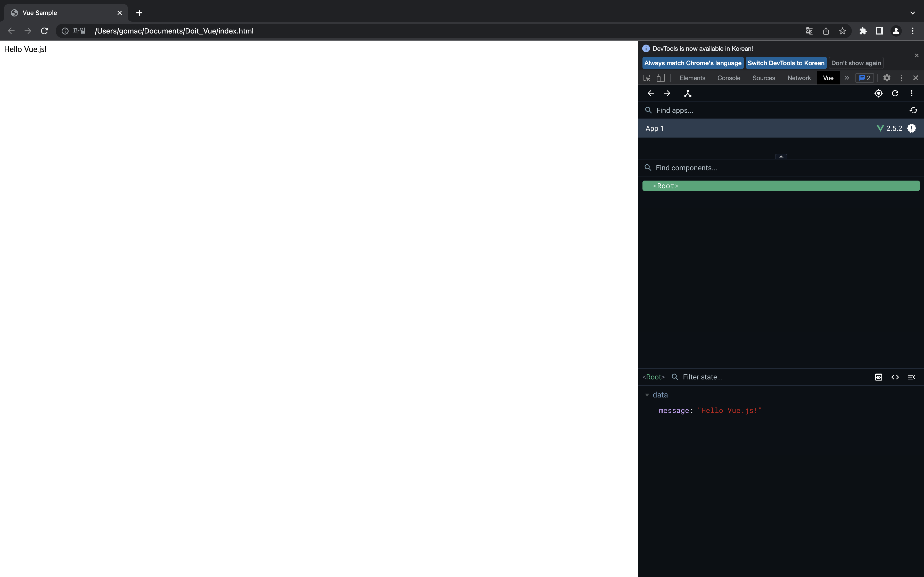Click the apps list refresh icon

click(x=913, y=110)
